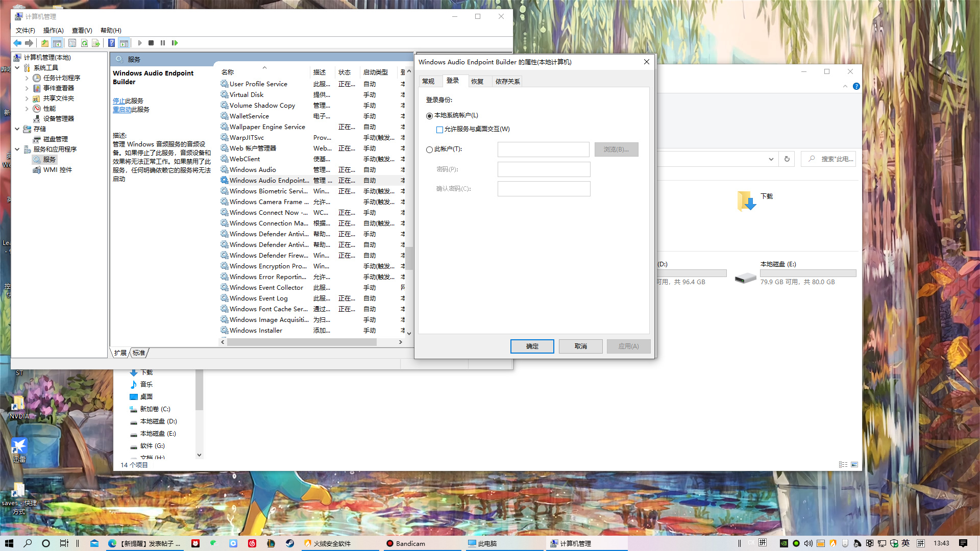Open the 下载 folder icon in File Explorer
The width and height of the screenshot is (980, 551).
point(746,201)
